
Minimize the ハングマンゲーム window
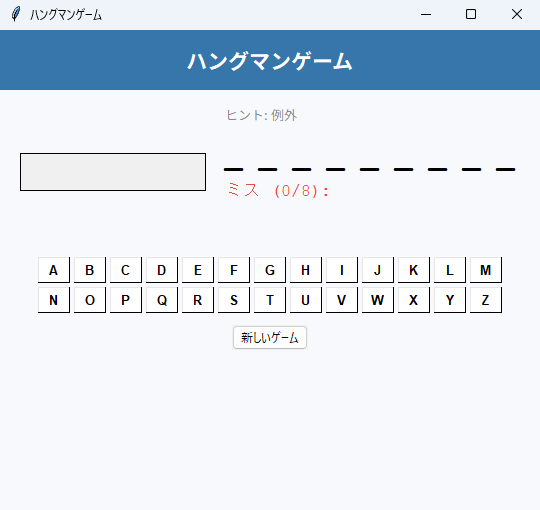pos(426,14)
